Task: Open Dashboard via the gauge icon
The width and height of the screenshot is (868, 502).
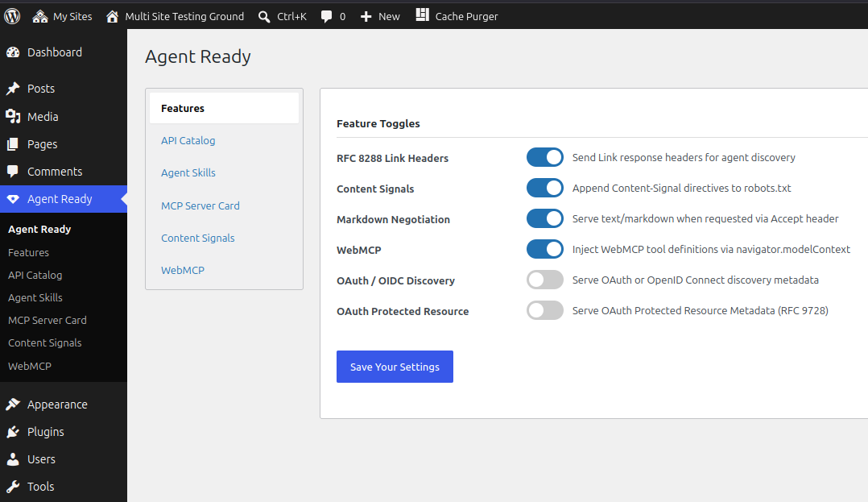Action: 13,52
